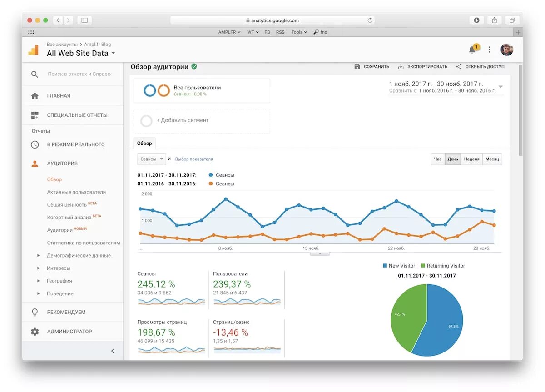
Task: Open the notifications bell
Action: coord(472,50)
